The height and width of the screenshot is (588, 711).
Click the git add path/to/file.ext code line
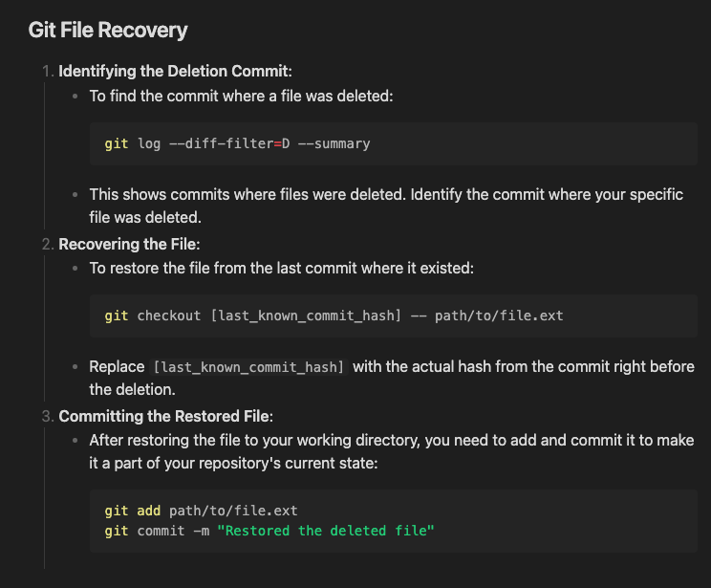click(x=201, y=511)
